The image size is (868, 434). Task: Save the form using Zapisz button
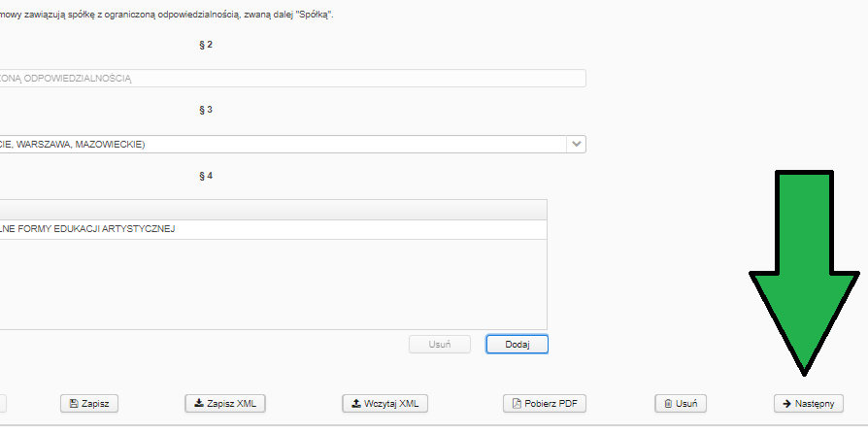[89, 404]
